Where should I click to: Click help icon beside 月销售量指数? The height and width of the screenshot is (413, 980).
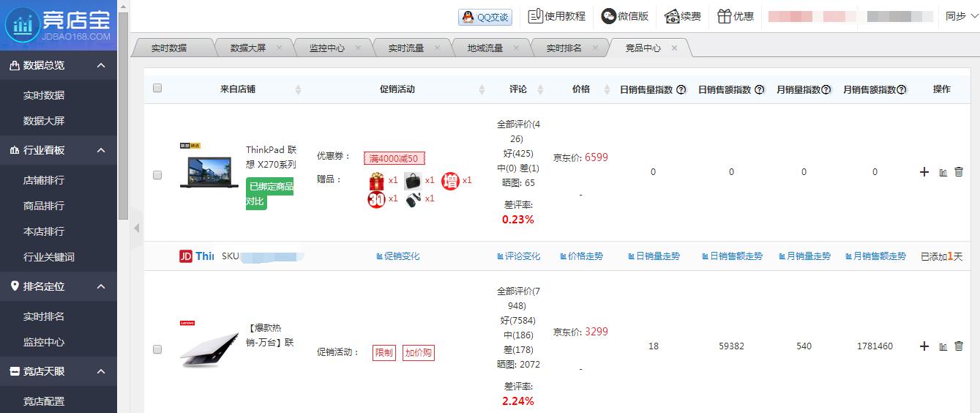coord(826,89)
